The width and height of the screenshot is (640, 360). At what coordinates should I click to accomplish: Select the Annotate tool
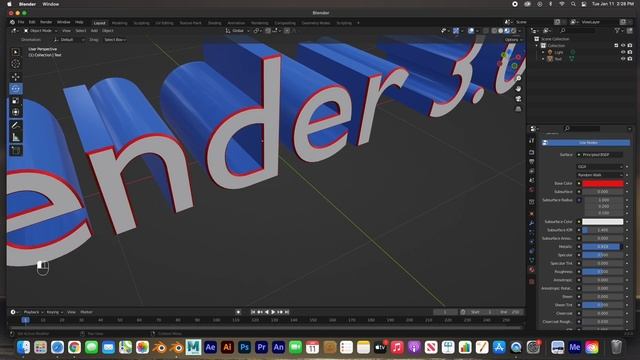(x=16, y=125)
